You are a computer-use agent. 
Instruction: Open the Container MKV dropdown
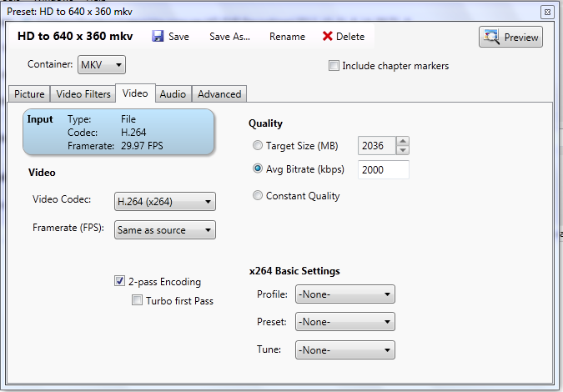coord(102,65)
